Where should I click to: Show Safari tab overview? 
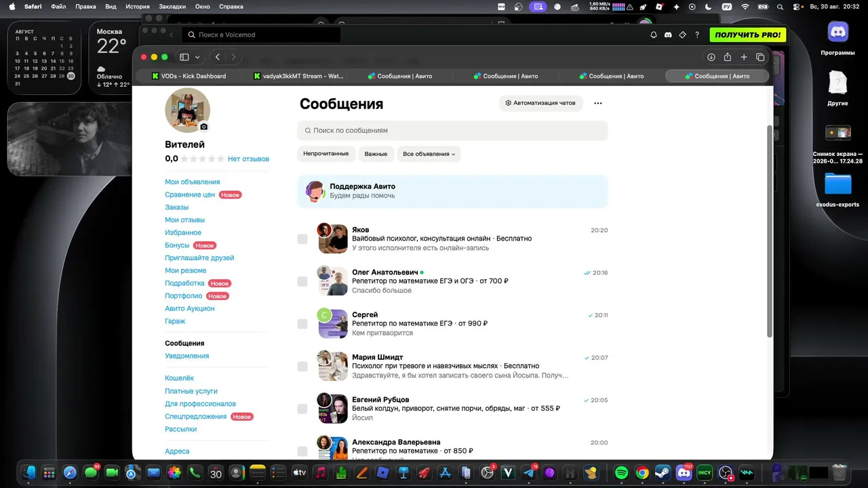point(760,57)
